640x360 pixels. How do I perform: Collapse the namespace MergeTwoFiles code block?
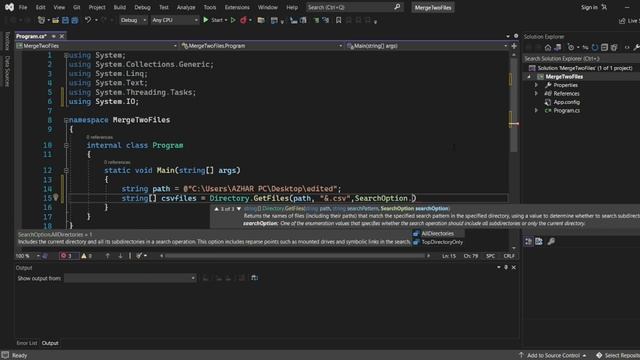coord(66,120)
